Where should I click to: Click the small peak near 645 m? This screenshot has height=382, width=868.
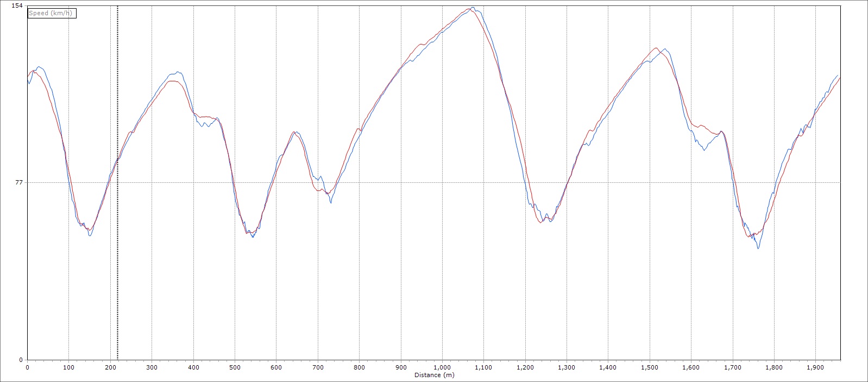pyautogui.click(x=295, y=132)
